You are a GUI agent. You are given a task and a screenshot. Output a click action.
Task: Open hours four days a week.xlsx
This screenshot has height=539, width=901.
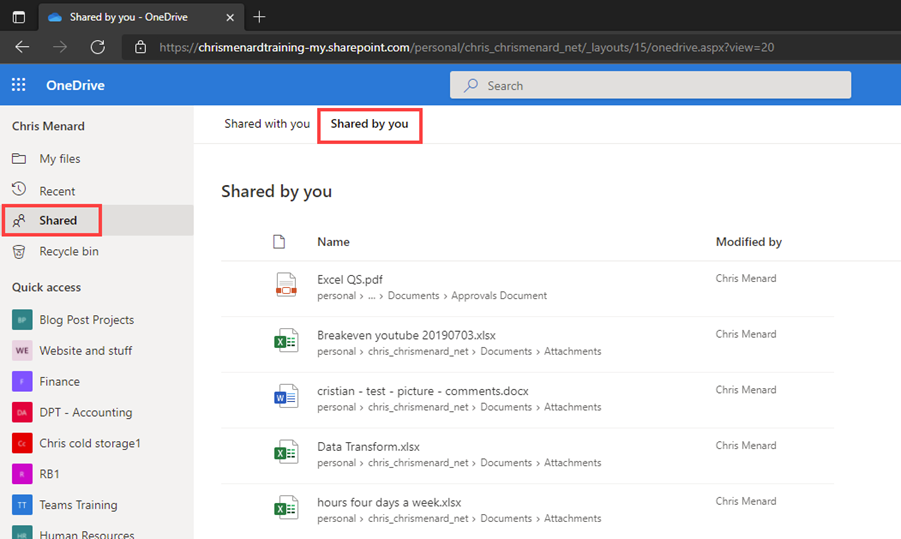389,502
